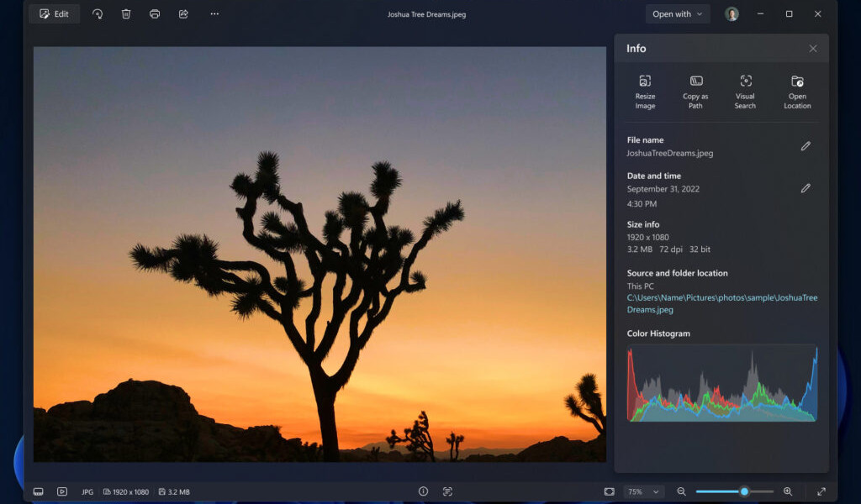Select the file name JoshuaTreeDreams.jpeg text
Viewport: 861px width, 504px height.
coord(670,153)
